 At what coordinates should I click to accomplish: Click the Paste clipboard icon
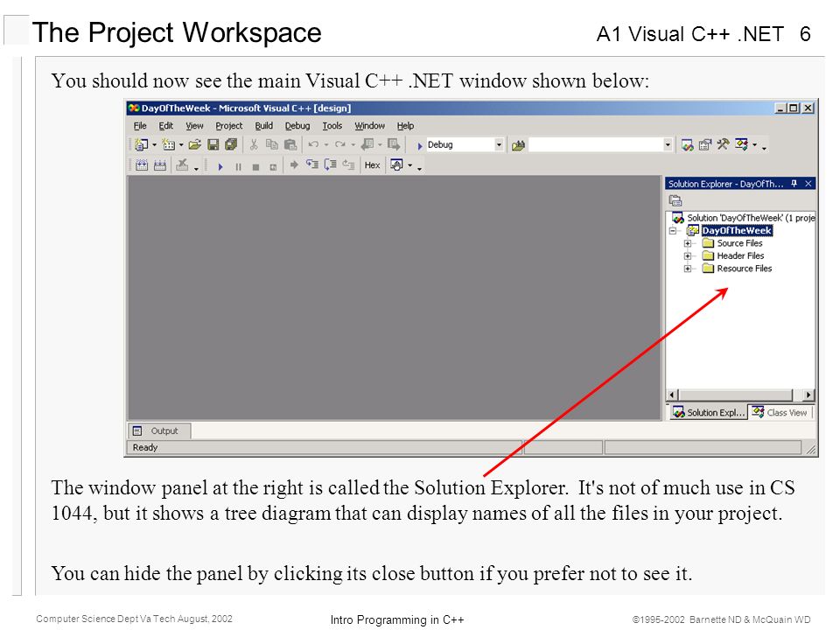(x=290, y=144)
